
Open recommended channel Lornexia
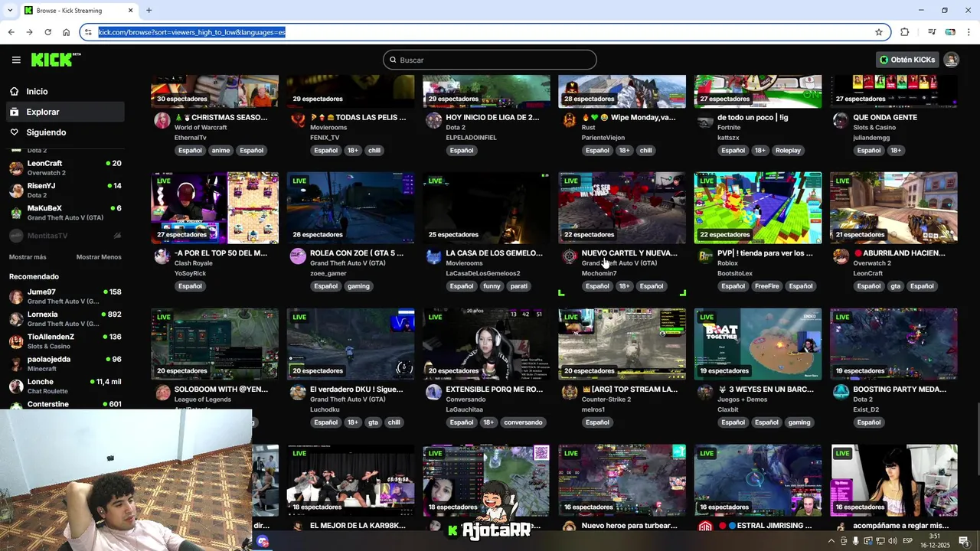pos(65,318)
